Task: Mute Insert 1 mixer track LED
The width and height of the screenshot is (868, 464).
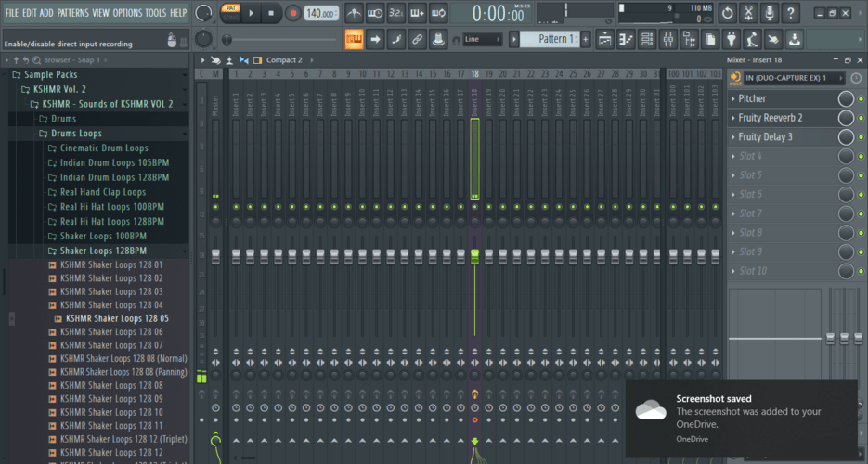Action: coord(236,207)
